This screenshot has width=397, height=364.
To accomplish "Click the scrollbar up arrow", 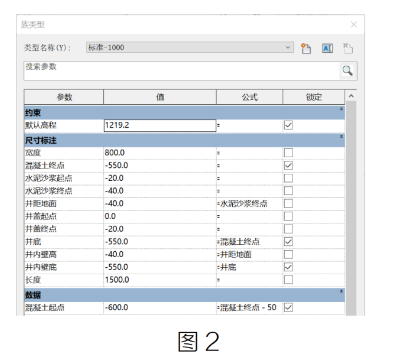I will (351, 96).
